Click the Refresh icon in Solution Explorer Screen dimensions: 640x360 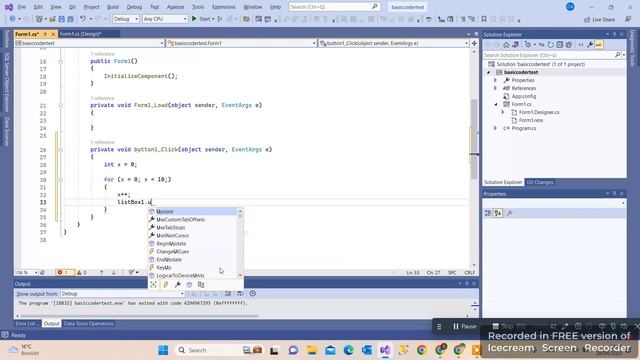coord(550,45)
